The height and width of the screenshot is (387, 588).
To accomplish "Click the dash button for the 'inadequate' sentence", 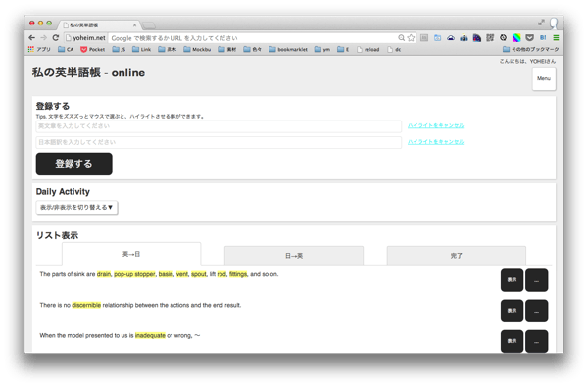I will tap(537, 341).
